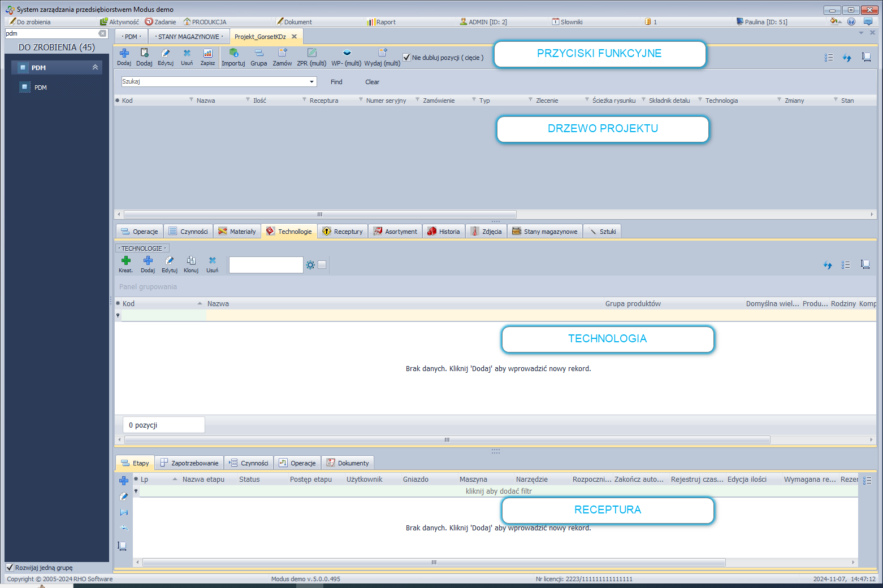Open the Zapotrzebowanie tab
This screenshot has width=883, height=588.
(x=189, y=463)
